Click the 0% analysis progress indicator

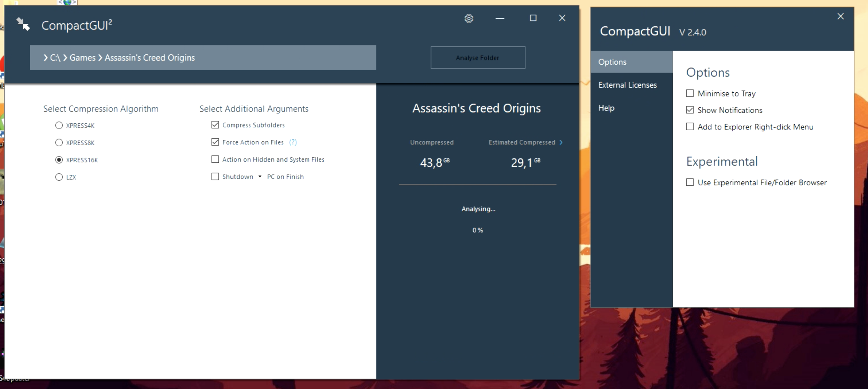477,230
